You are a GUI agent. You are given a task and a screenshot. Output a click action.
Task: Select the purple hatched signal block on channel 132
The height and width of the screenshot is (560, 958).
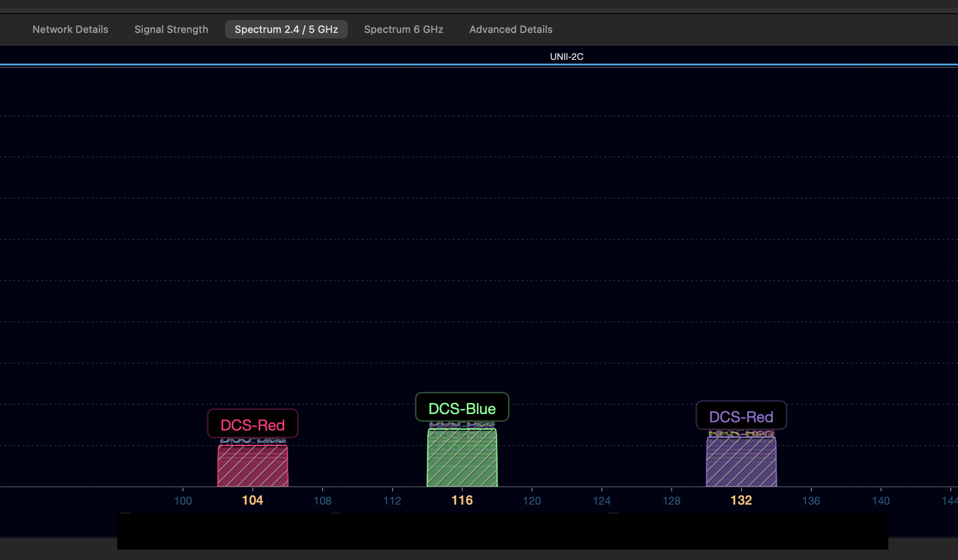[x=741, y=463]
